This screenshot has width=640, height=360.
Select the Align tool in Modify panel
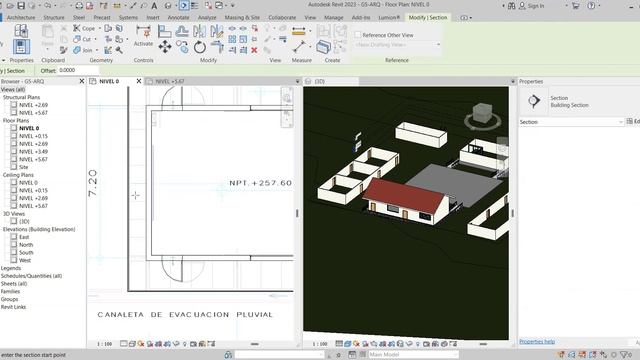coord(164,31)
